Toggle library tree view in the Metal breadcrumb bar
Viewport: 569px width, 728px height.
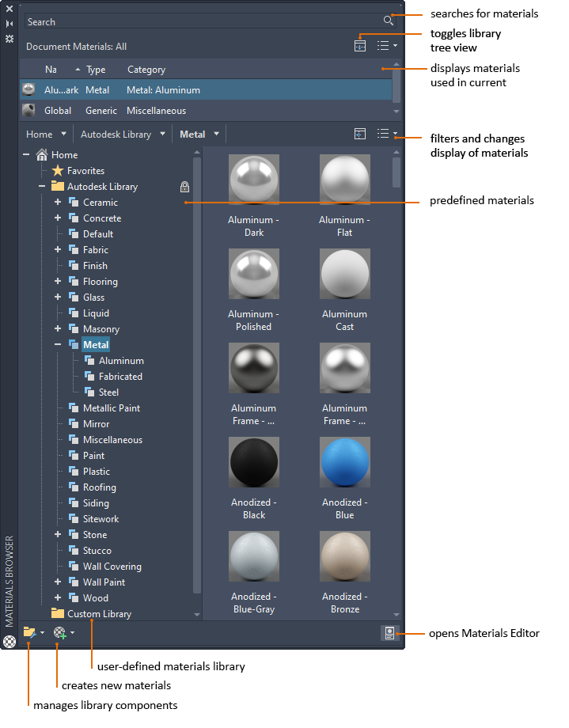pyautogui.click(x=360, y=135)
